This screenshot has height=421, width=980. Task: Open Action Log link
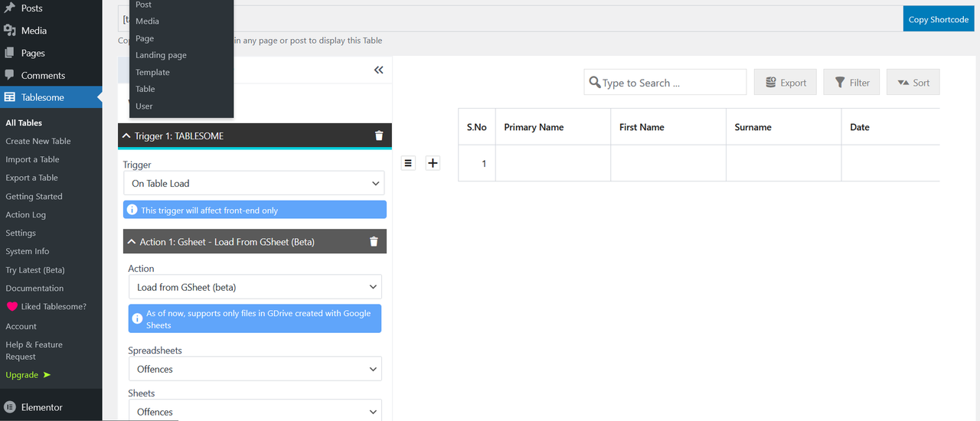pos(25,214)
